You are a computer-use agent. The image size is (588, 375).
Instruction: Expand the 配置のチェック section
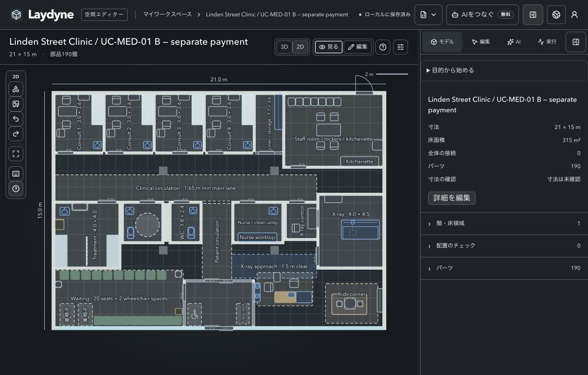click(x=504, y=246)
